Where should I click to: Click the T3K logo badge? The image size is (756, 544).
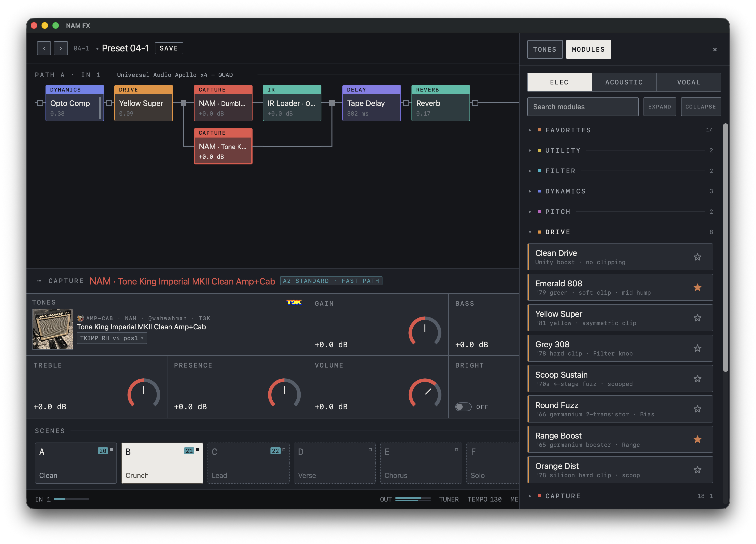click(294, 302)
